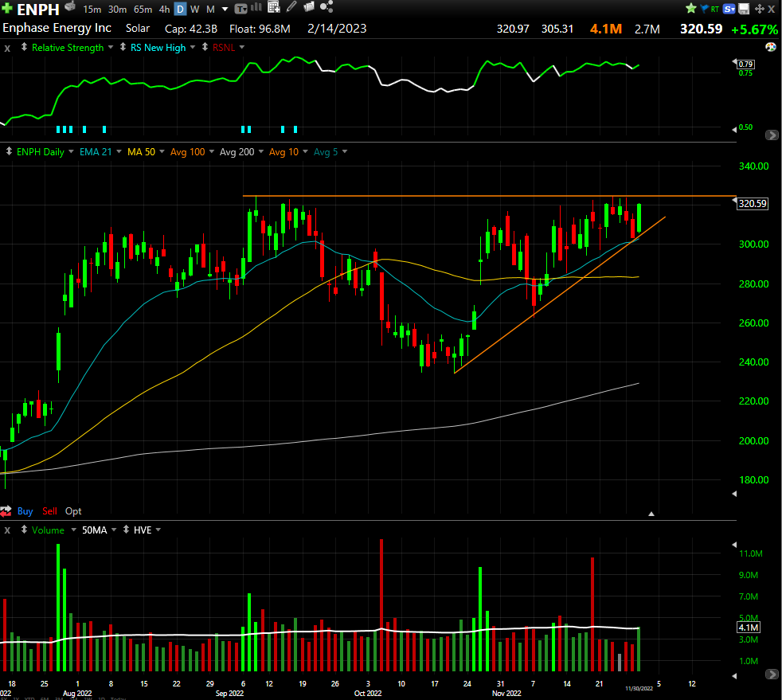Click the share chart icon

[326, 6]
